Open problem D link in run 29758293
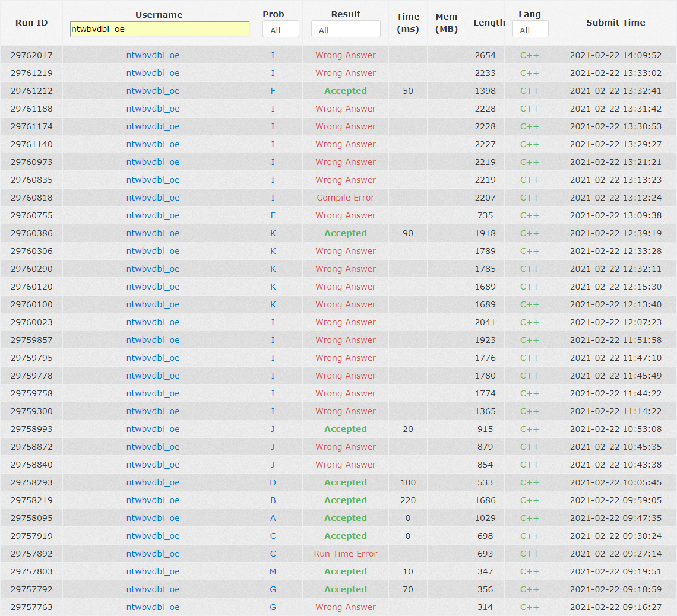 273,482
